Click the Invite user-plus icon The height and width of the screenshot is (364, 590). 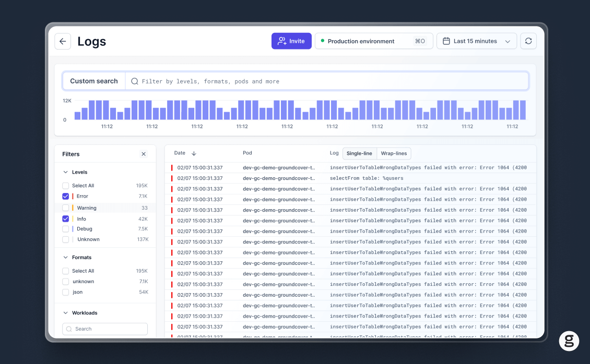(x=282, y=41)
